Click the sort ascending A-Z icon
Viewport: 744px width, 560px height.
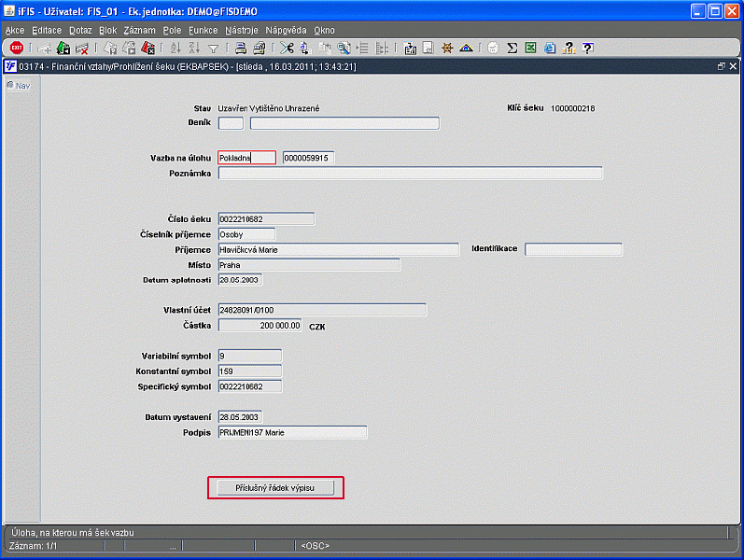coord(175,48)
